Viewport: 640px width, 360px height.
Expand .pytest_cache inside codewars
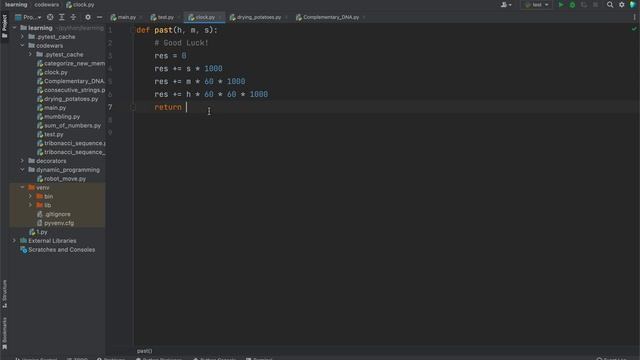(30, 54)
